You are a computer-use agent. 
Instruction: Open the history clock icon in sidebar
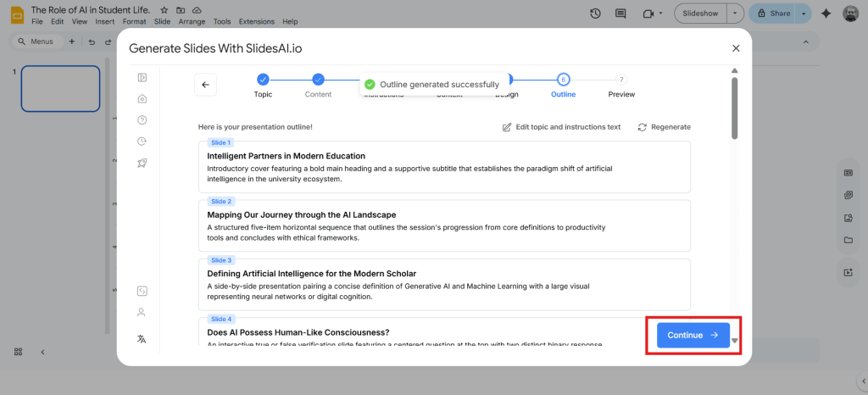click(142, 141)
